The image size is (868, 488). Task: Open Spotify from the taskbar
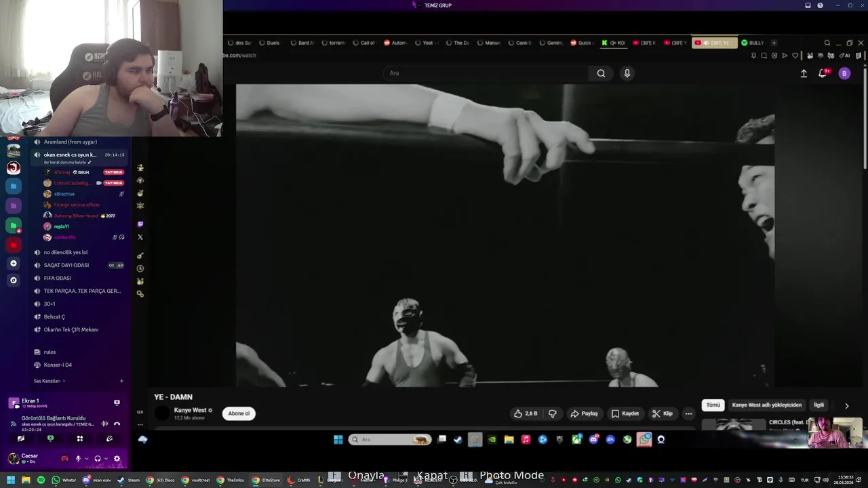pos(41,480)
